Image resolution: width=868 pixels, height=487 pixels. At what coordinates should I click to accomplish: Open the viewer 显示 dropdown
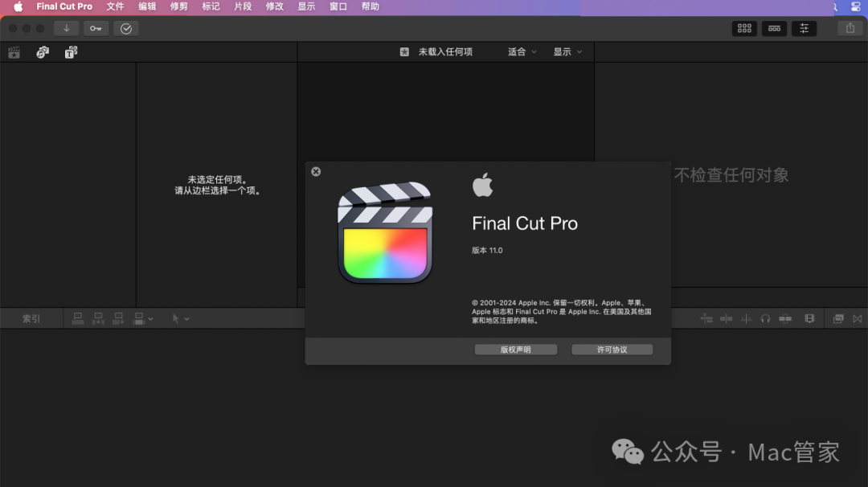567,51
